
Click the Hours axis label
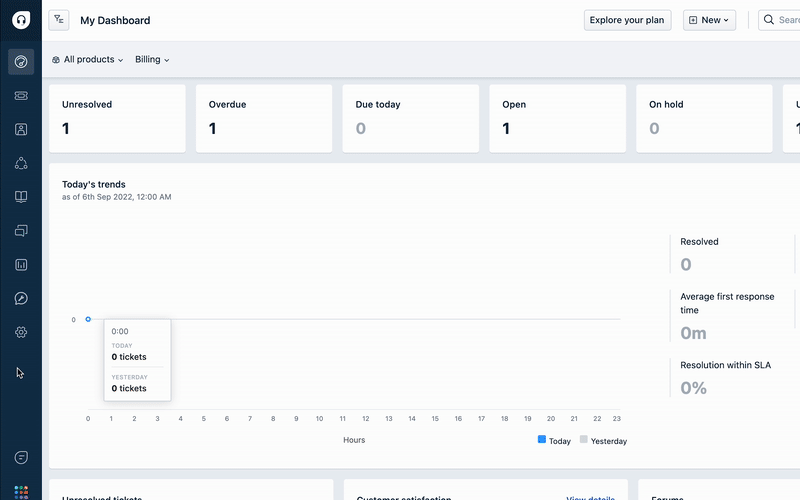point(354,440)
